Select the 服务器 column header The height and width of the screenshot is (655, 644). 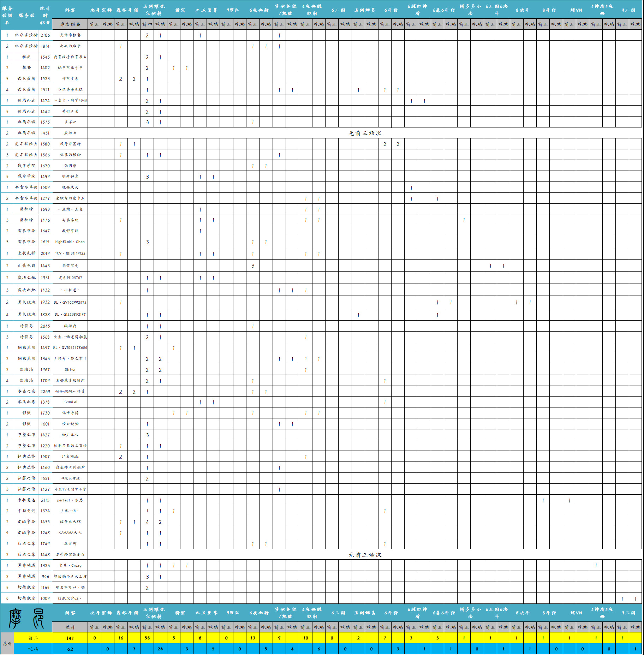pyautogui.click(x=26, y=15)
